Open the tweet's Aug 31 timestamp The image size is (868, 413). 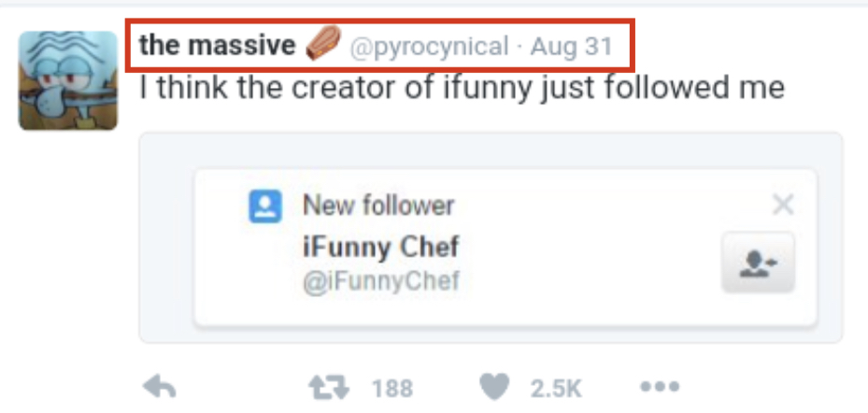pos(571,47)
